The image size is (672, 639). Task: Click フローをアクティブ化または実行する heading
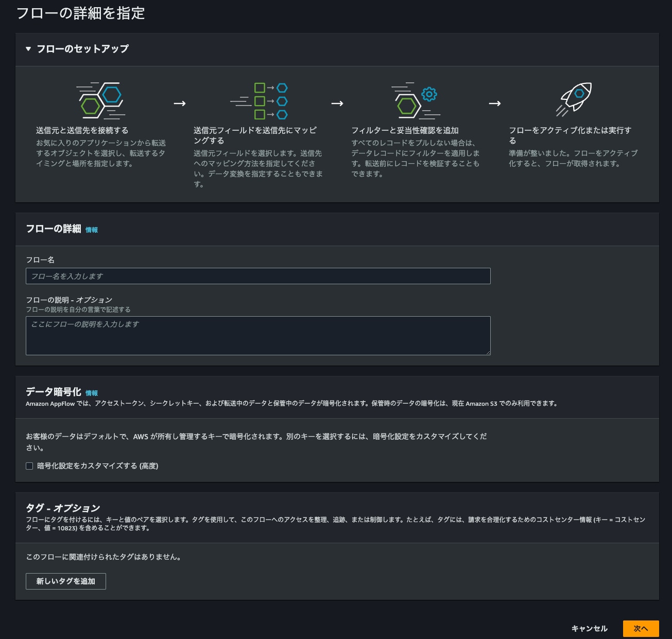coord(570,135)
